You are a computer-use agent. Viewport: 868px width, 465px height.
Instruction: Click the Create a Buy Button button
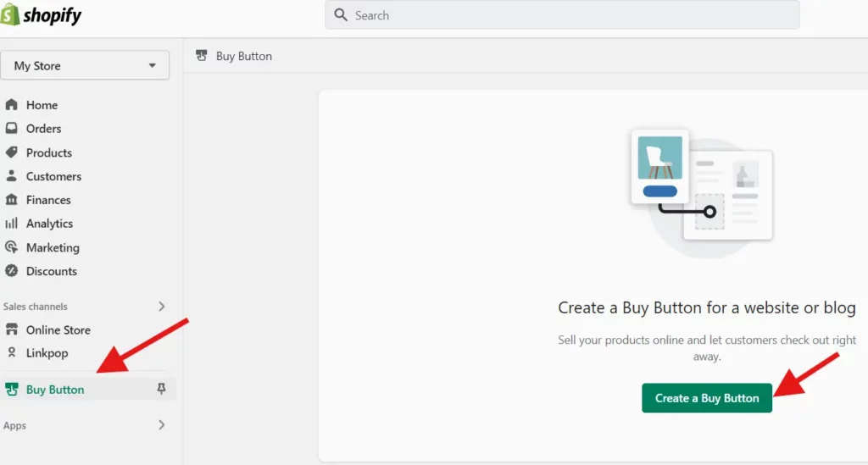coord(707,398)
